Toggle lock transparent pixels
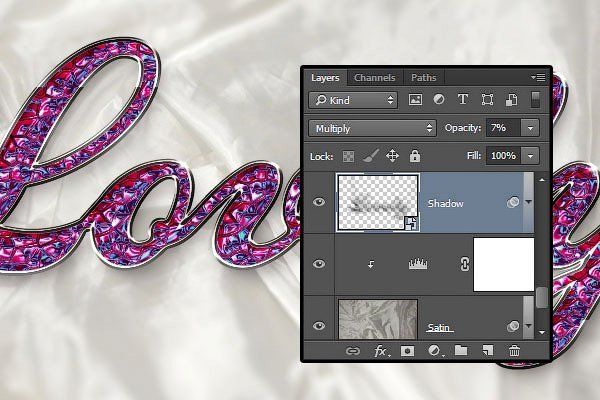This screenshot has width=600, height=400. [349, 156]
